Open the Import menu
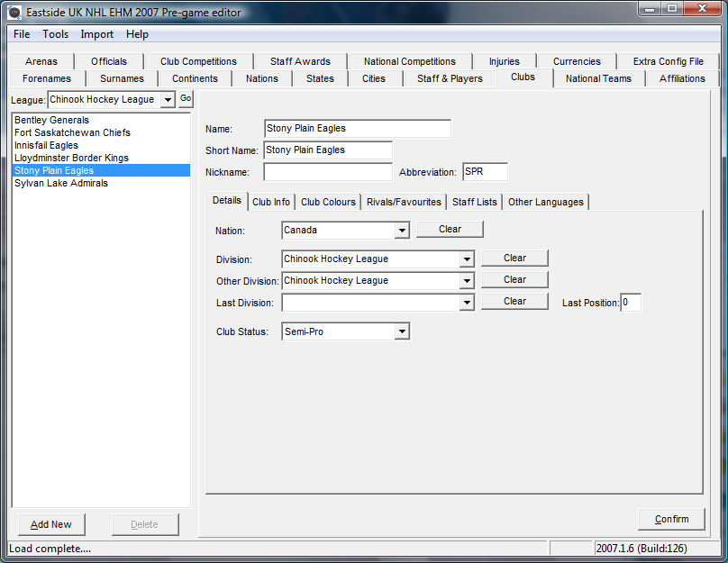728x563 pixels. pyautogui.click(x=97, y=34)
